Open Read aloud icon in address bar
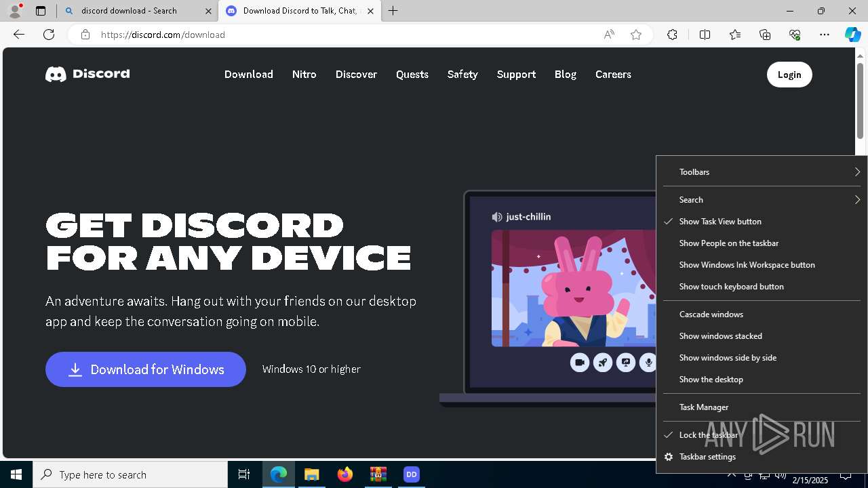The image size is (868, 488). [609, 35]
